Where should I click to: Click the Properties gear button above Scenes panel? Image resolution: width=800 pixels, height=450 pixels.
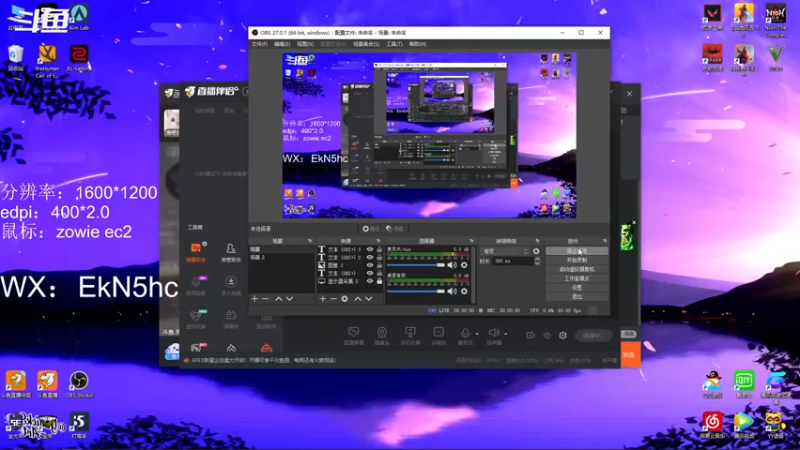click(371, 229)
